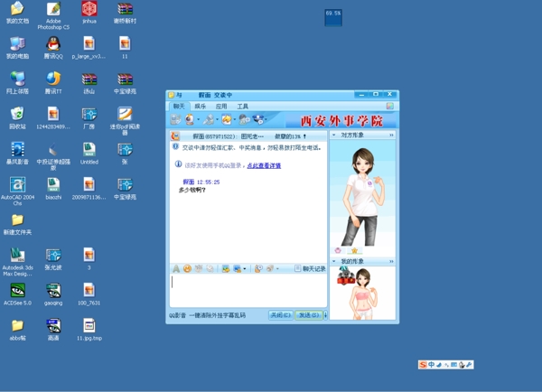Click the send picture icon
The width and height of the screenshot is (542, 392).
226,268
